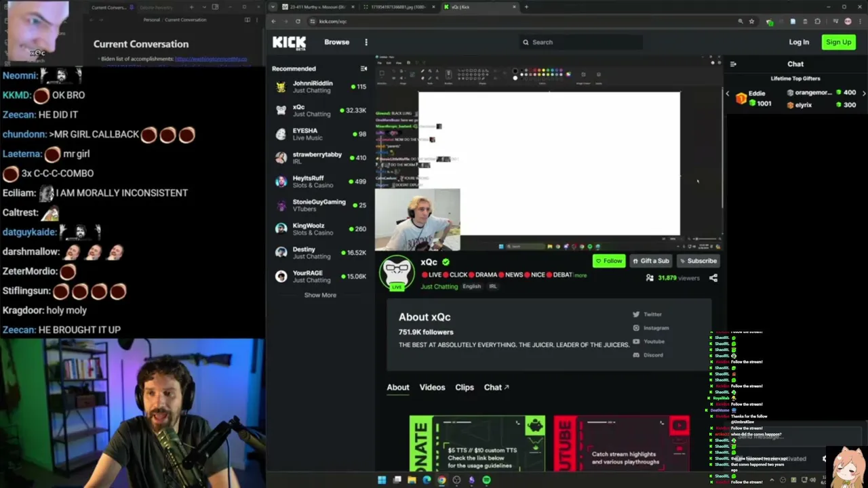868x488 pixels.
Task: Click the Biden accomplishments link in Current Conversation
Action: click(x=211, y=59)
